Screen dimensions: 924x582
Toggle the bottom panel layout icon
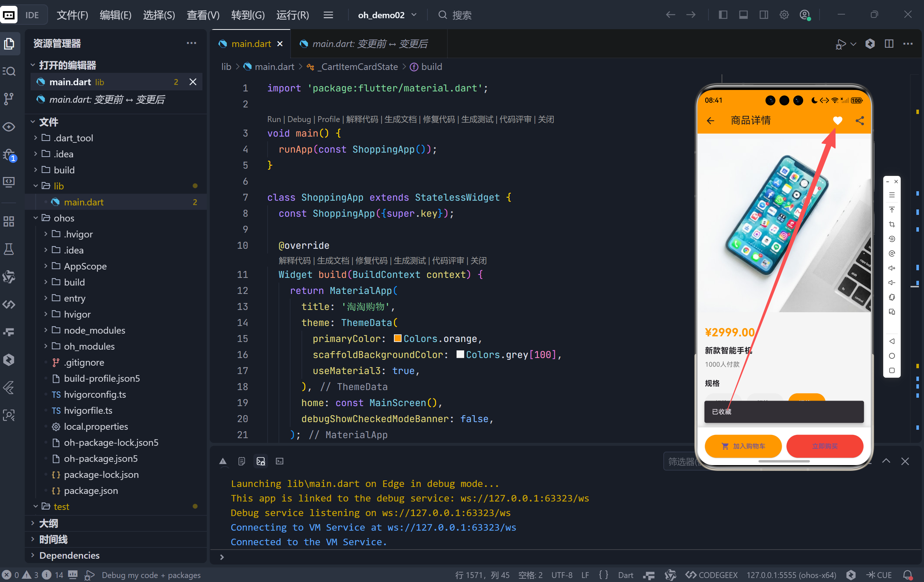(x=743, y=15)
